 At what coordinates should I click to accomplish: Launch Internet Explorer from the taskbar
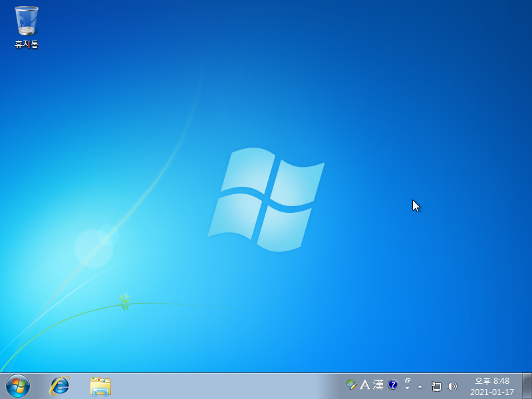pyautogui.click(x=59, y=386)
